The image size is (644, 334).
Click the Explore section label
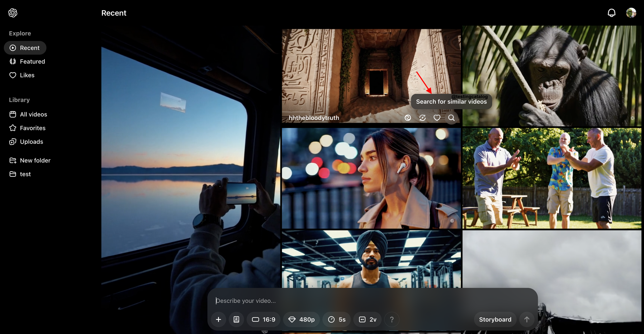[x=20, y=34]
